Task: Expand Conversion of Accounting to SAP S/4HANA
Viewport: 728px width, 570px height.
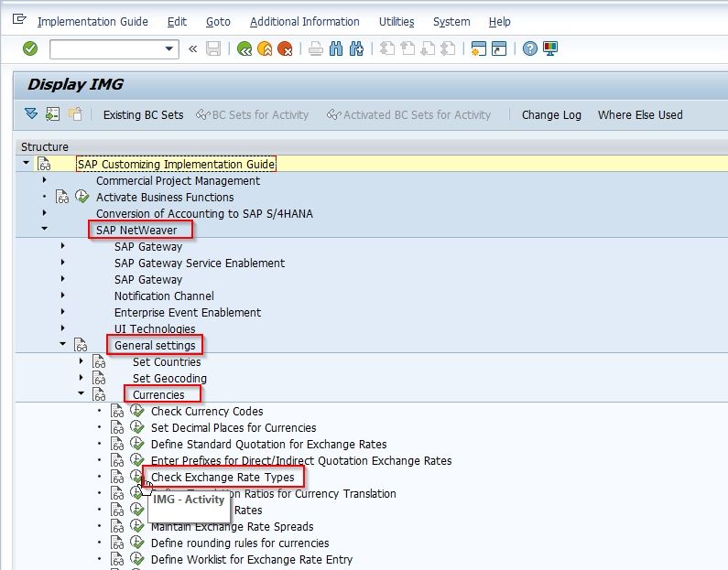Action: (x=45, y=212)
